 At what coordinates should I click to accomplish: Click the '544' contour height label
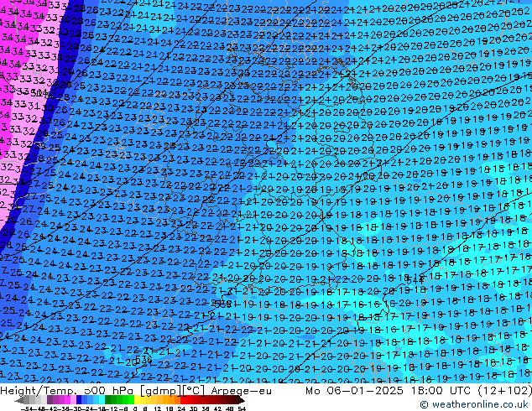pyautogui.click(x=415, y=280)
